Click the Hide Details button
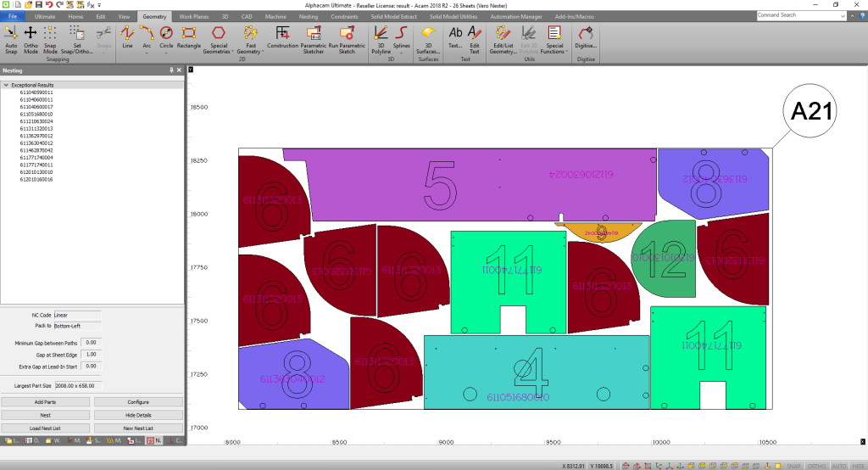This screenshot has height=470, width=868. (x=138, y=415)
